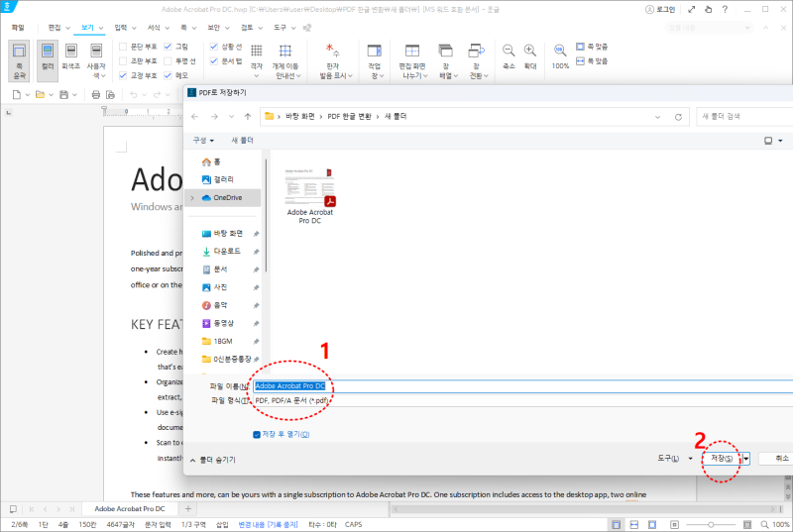
Task: Click the help question mark icon
Action: (x=725, y=9)
